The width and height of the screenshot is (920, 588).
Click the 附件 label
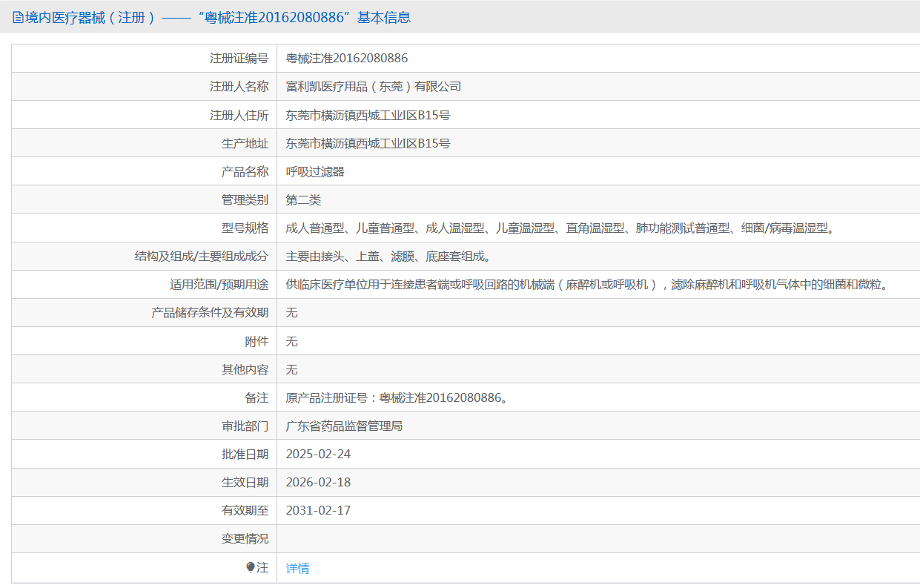point(257,341)
